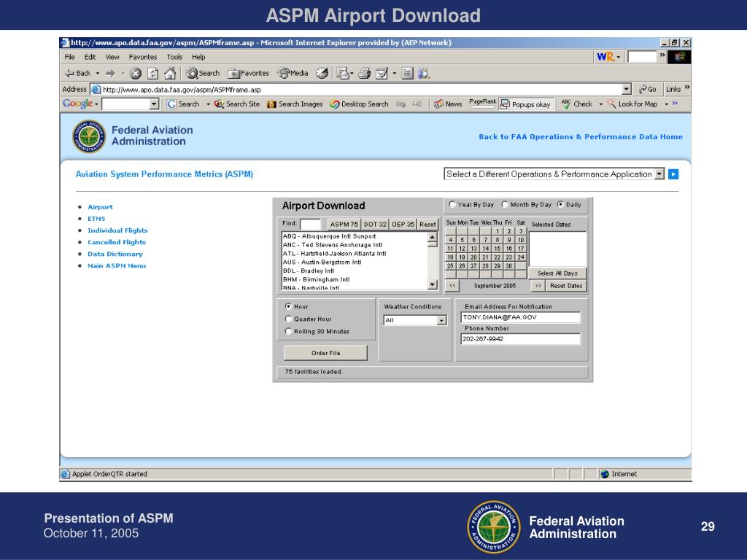Click the spell Check button

tap(576, 104)
